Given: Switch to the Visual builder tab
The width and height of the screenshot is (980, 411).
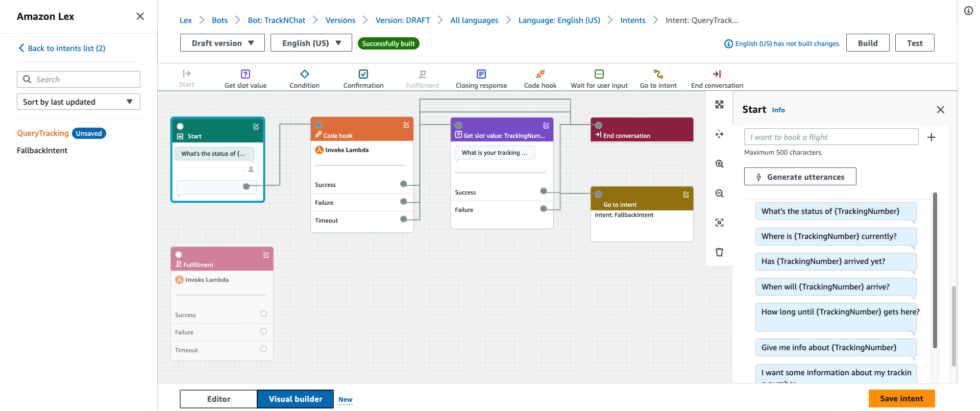Looking at the screenshot, I should click(x=296, y=399).
